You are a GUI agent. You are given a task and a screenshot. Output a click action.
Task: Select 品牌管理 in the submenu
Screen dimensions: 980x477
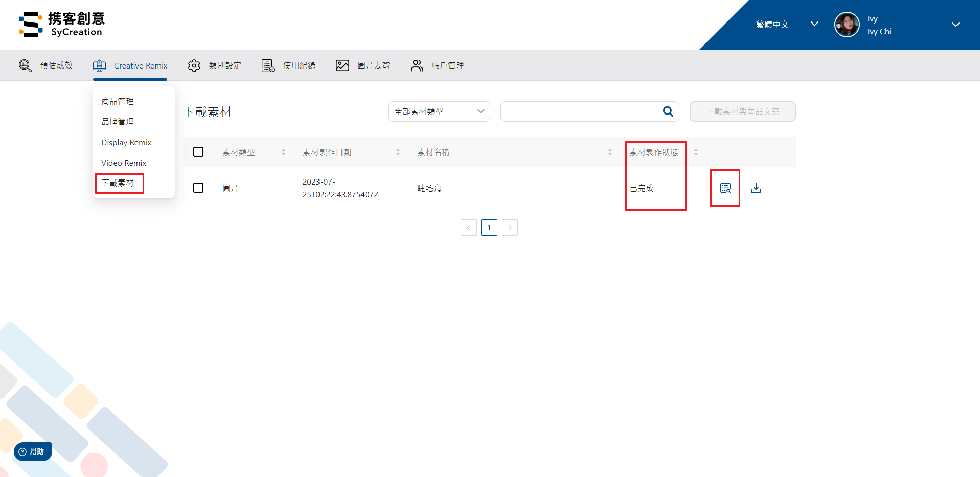click(x=118, y=122)
